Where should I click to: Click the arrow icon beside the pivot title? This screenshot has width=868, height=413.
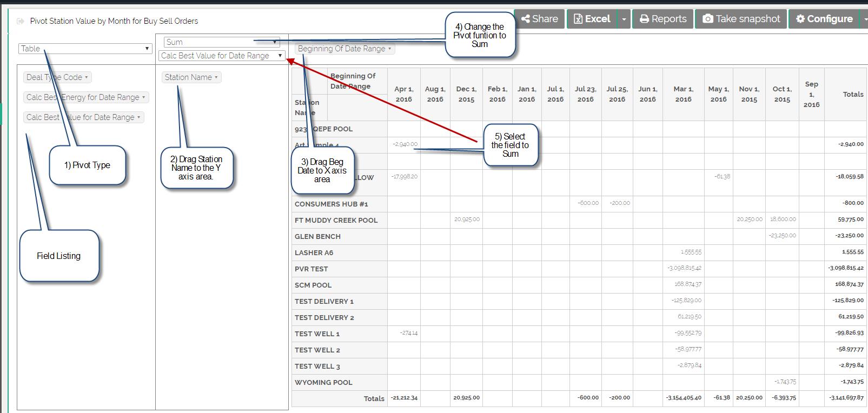21,21
